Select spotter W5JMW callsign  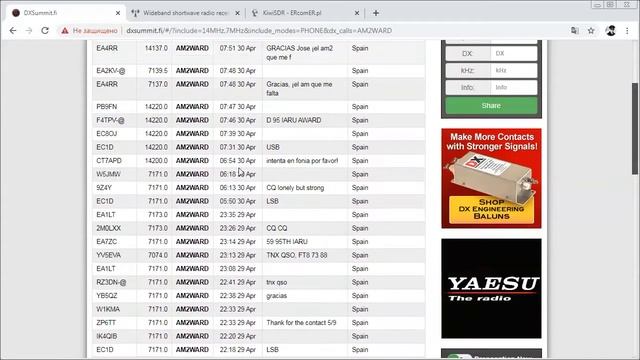[108, 174]
